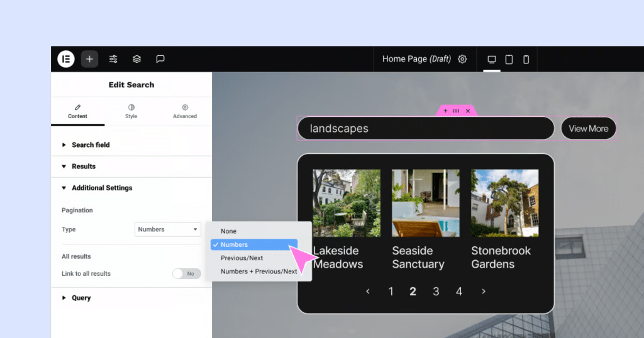Open page settings gear icon

pos(462,59)
